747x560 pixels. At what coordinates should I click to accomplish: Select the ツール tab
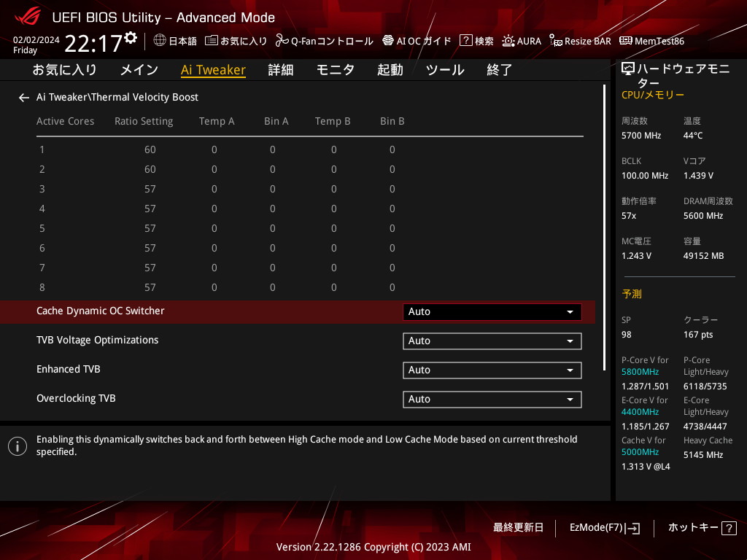pyautogui.click(x=445, y=70)
